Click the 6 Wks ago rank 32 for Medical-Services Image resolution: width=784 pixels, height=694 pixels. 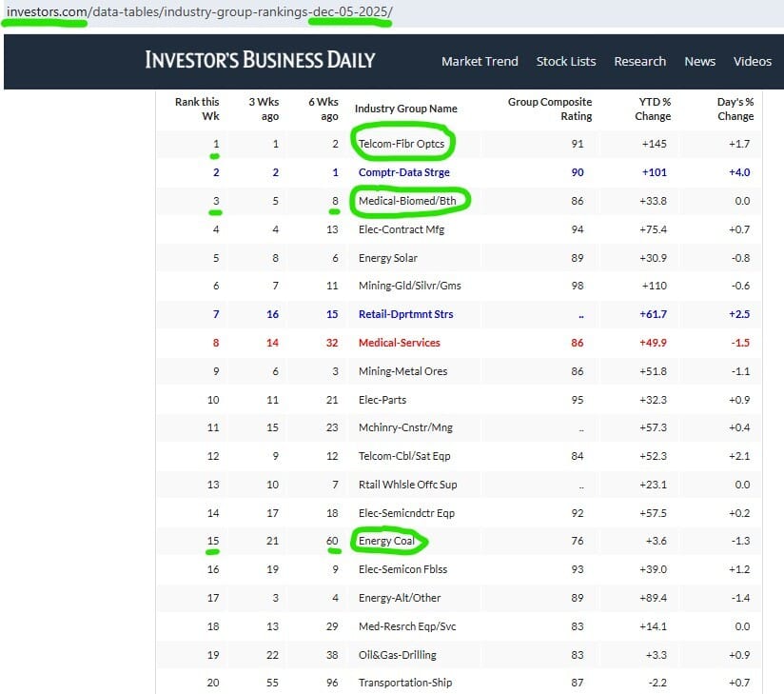332,343
